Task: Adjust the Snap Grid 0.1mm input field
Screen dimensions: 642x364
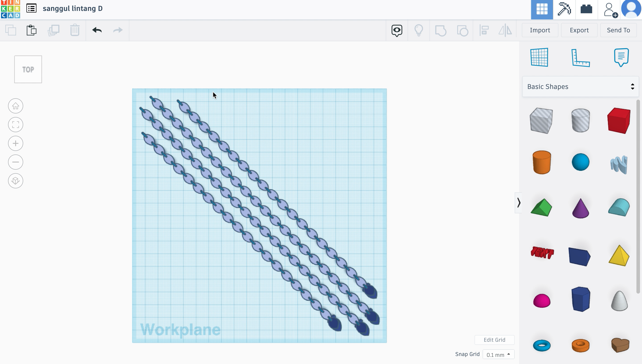Action: 497,354
